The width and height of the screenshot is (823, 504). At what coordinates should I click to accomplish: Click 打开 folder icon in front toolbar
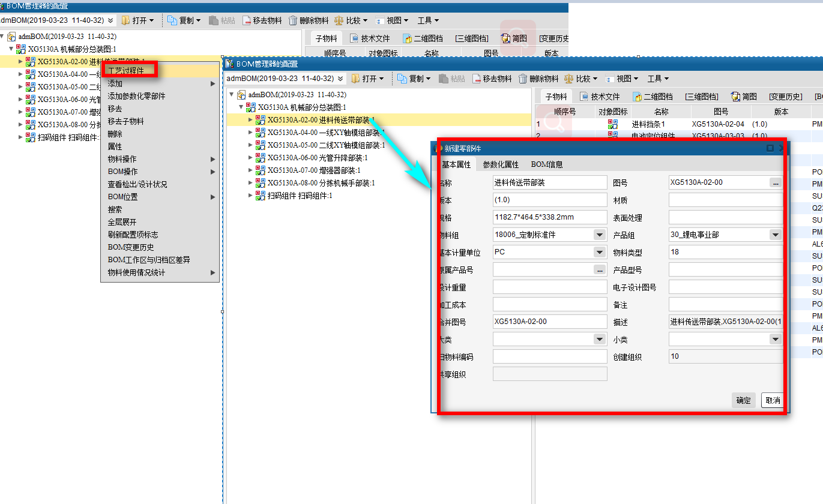[355, 79]
